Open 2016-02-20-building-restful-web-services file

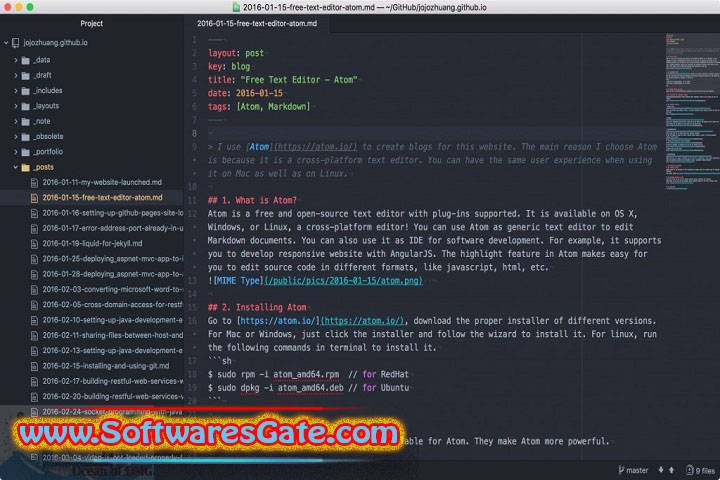[x=113, y=396]
